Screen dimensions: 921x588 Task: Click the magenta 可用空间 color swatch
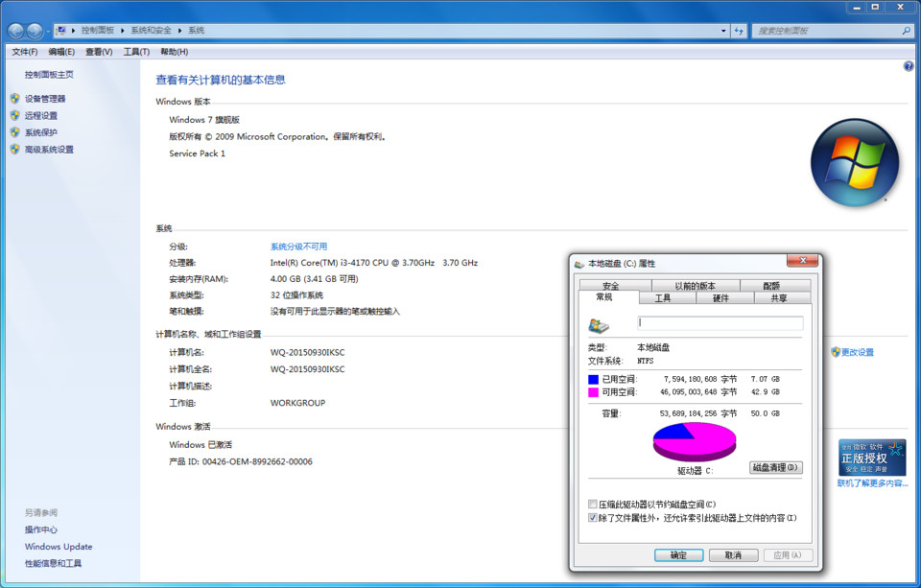point(593,392)
